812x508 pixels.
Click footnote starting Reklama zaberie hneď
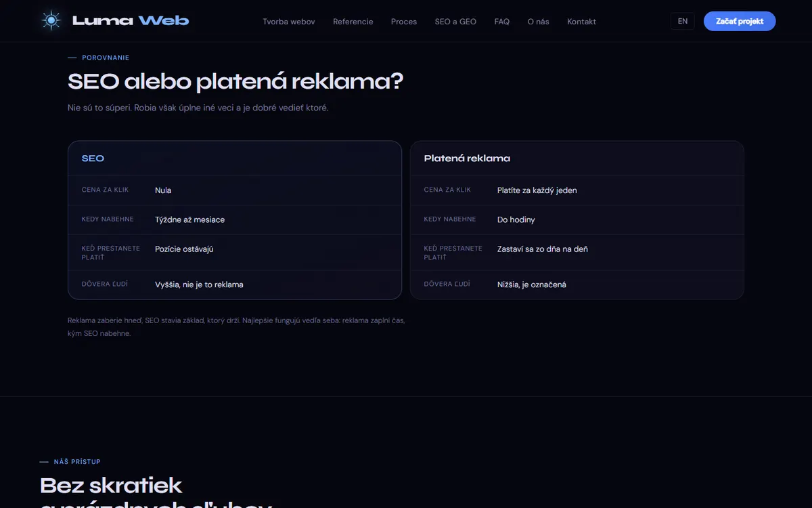pos(236,326)
